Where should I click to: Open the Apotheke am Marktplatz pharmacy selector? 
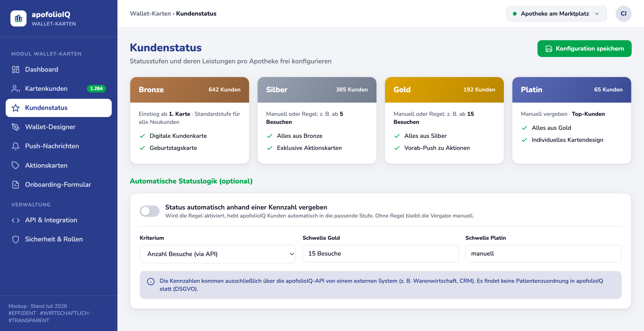(556, 14)
